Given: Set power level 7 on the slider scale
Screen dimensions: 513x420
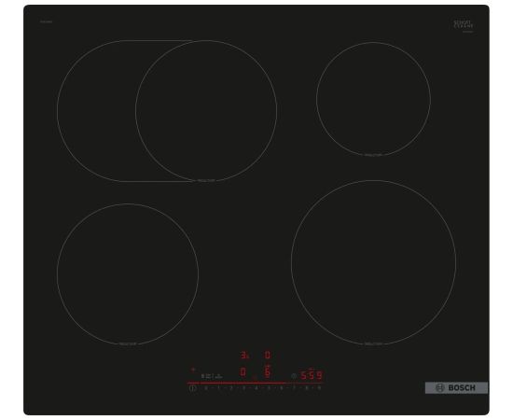Looking at the screenshot, I should 294,388.
